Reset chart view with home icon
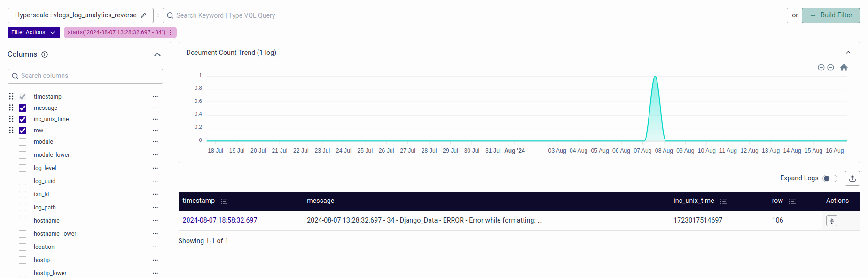Viewport: 868px width, 278px height. (x=844, y=68)
